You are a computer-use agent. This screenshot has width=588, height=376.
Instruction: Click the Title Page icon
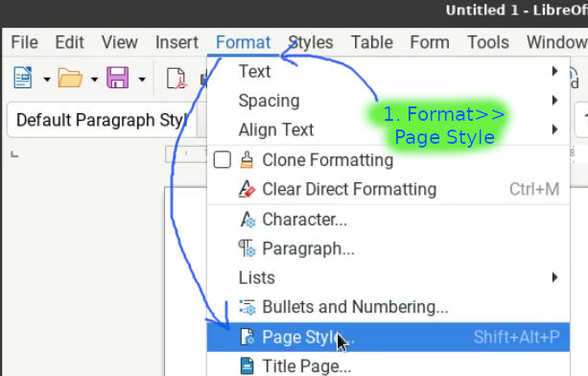coord(247,366)
